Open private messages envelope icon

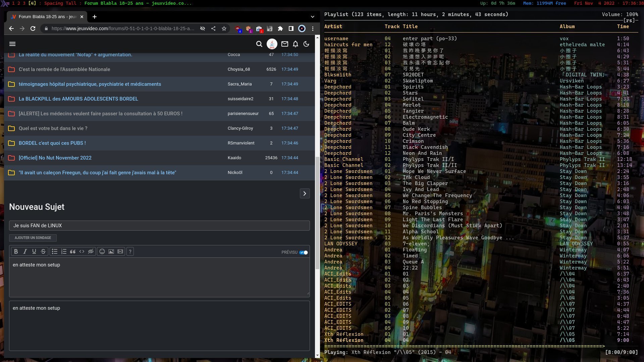pyautogui.click(x=284, y=44)
